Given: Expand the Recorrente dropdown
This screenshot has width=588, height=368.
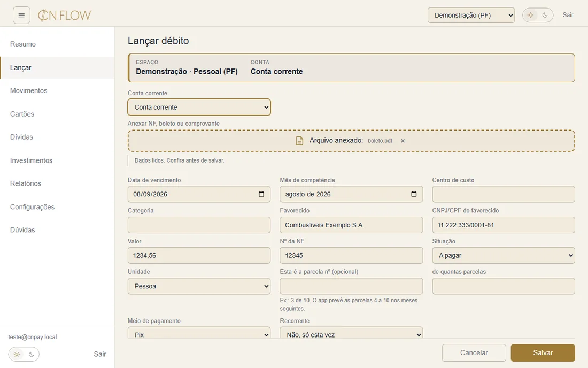Looking at the screenshot, I should point(351,333).
